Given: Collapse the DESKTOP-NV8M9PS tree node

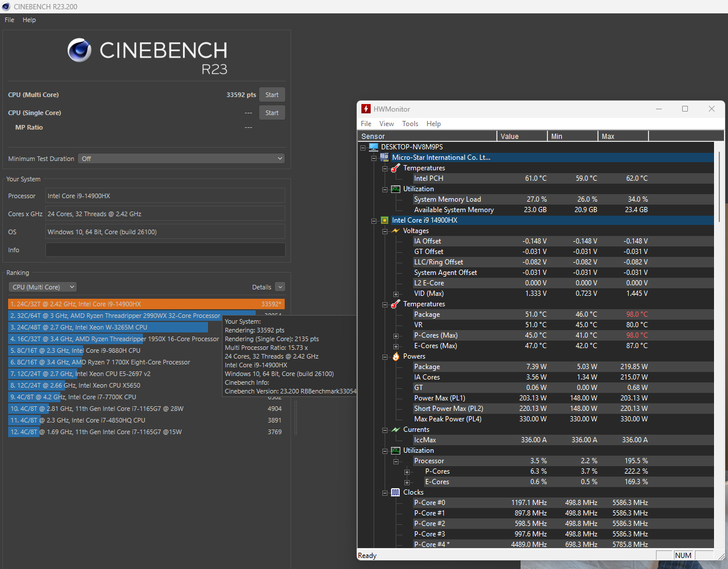Looking at the screenshot, I should pos(363,148).
